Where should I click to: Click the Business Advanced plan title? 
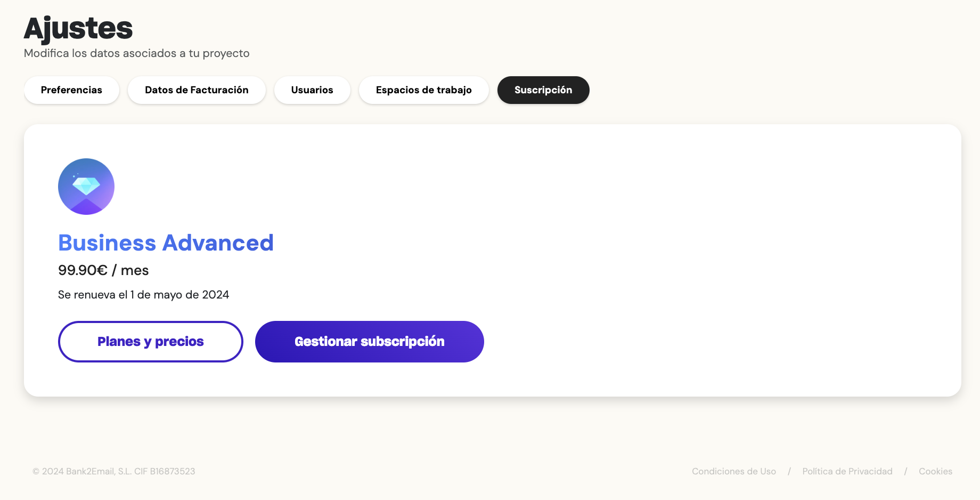click(x=166, y=243)
